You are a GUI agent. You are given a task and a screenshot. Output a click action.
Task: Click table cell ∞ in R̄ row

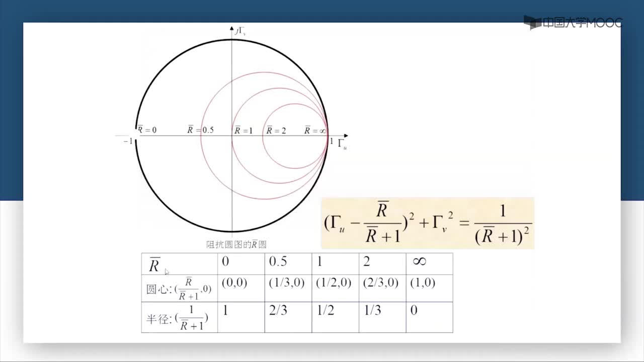pyautogui.click(x=429, y=263)
